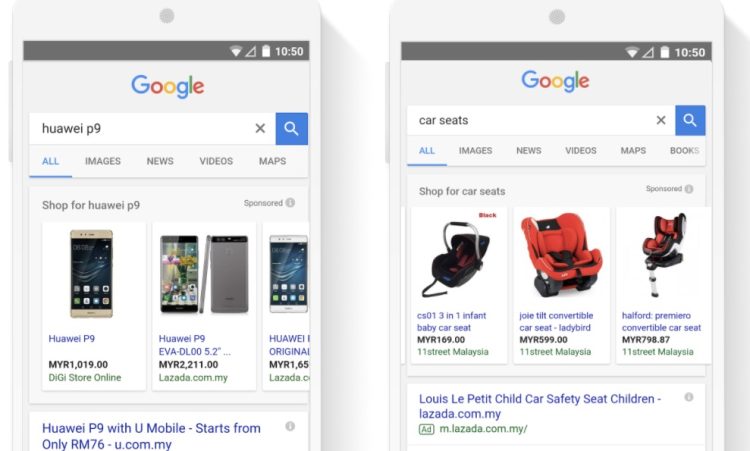The image size is (750, 451).
Task: Open Louis Le Petit Child Car Safety Seat link
Action: [540, 406]
